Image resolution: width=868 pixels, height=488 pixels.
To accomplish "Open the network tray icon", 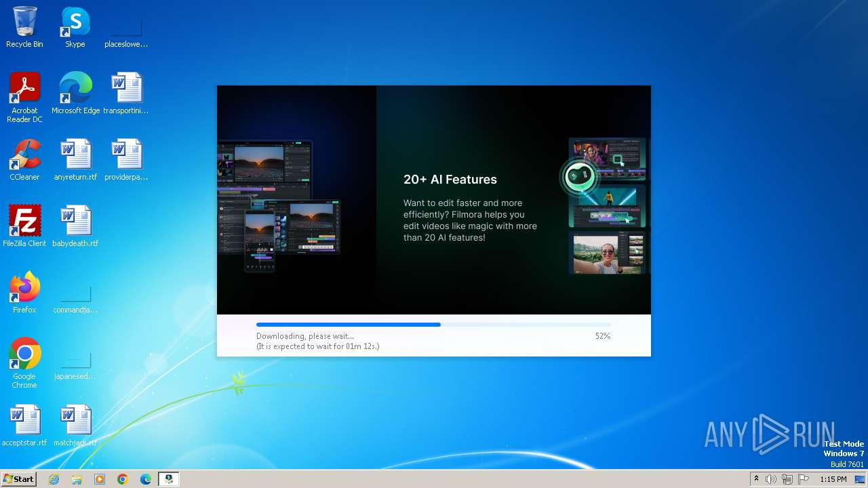I will (x=787, y=479).
